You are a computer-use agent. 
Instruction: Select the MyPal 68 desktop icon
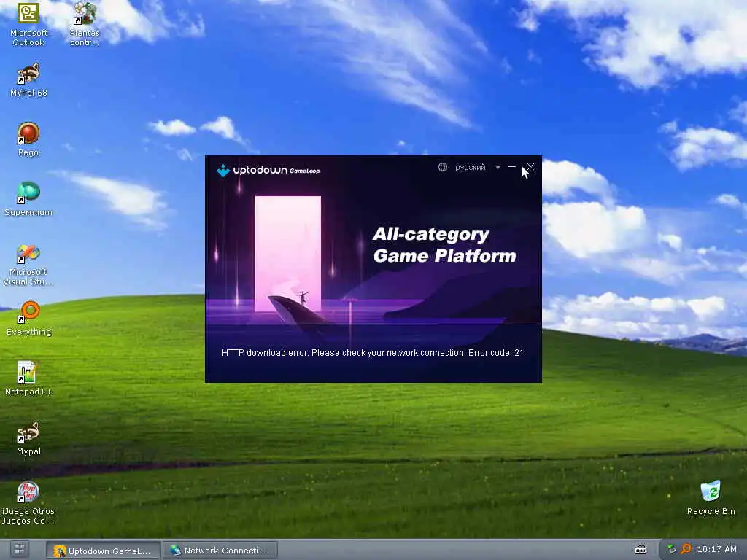(28, 80)
